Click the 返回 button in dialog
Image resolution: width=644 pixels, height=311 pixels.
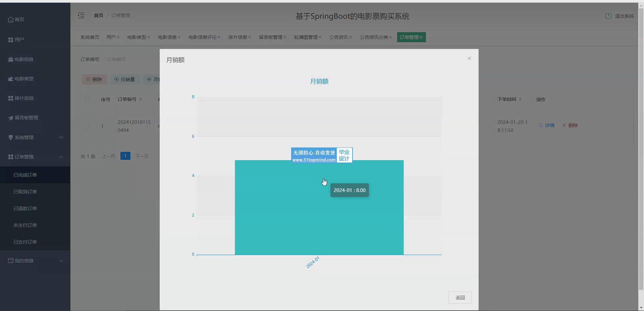[460, 298]
